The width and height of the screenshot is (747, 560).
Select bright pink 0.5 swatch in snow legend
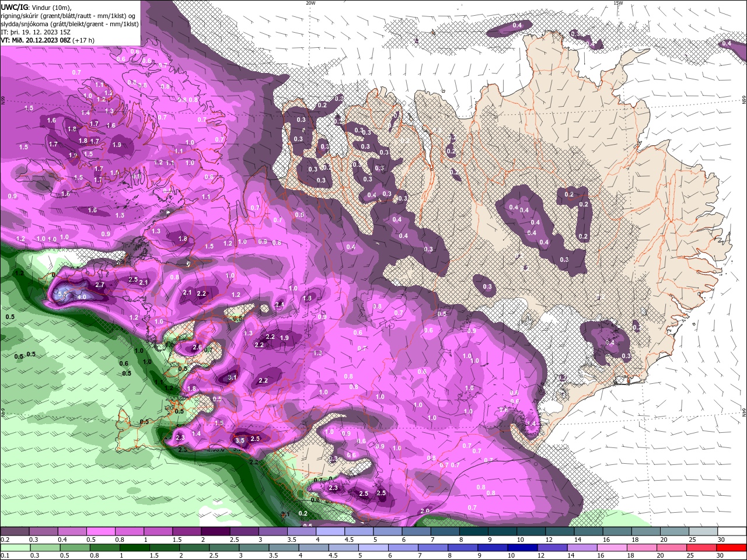[x=100, y=531]
